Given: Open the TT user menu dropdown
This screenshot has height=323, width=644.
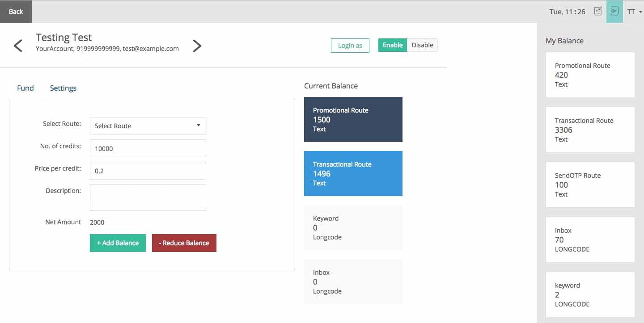Looking at the screenshot, I should (634, 12).
